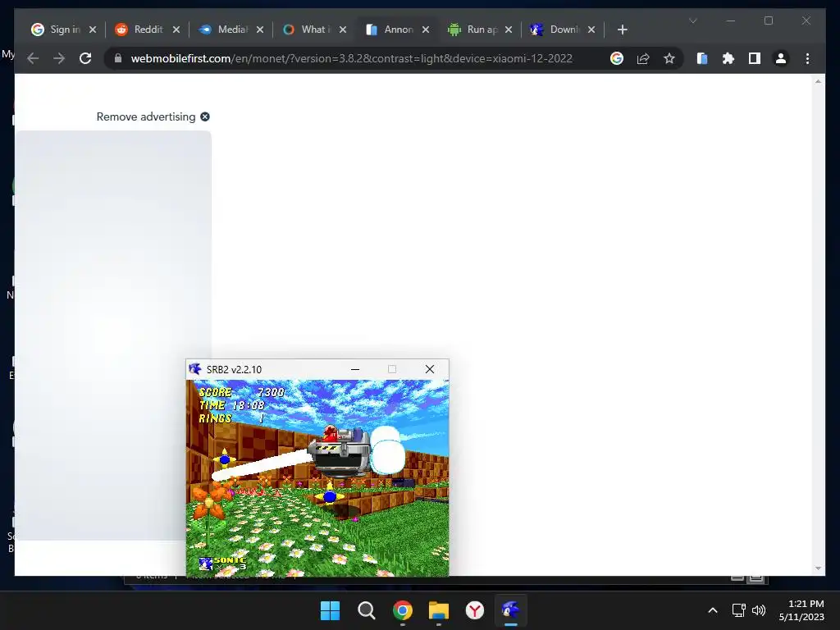Screen dimensions: 840x630
Task: Open File Explorer from the taskbar
Action: [439, 610]
